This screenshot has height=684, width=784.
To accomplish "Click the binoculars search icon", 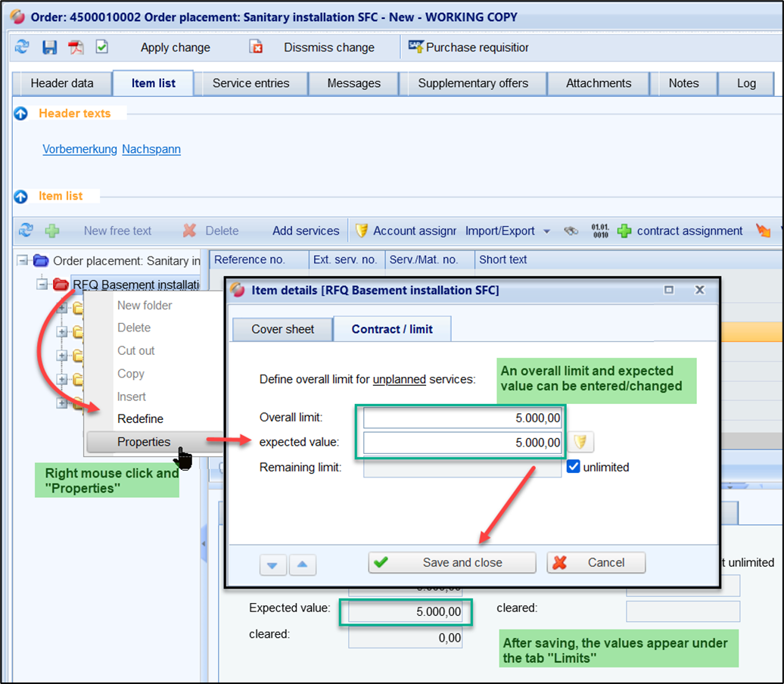I will pyautogui.click(x=571, y=231).
